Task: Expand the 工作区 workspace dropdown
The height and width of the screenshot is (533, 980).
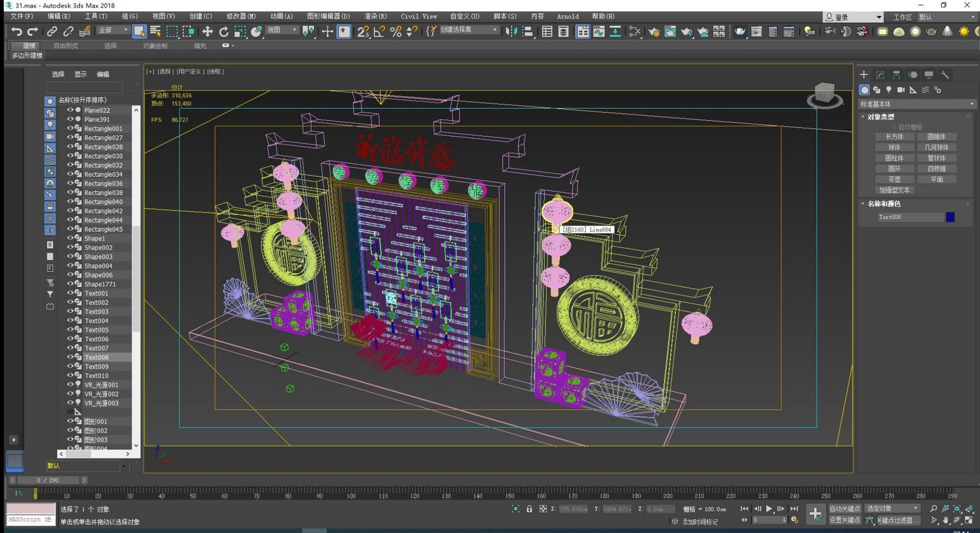Action: pos(944,17)
